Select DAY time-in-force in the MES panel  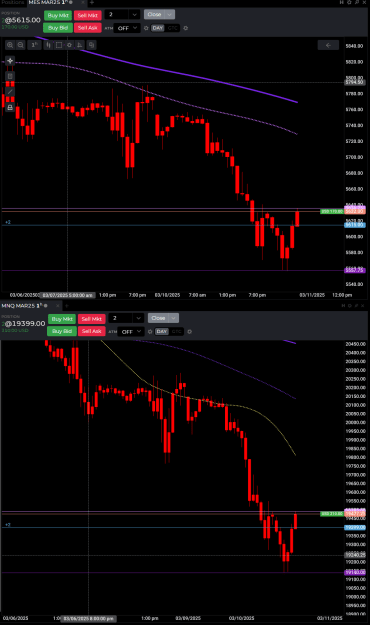click(x=158, y=28)
